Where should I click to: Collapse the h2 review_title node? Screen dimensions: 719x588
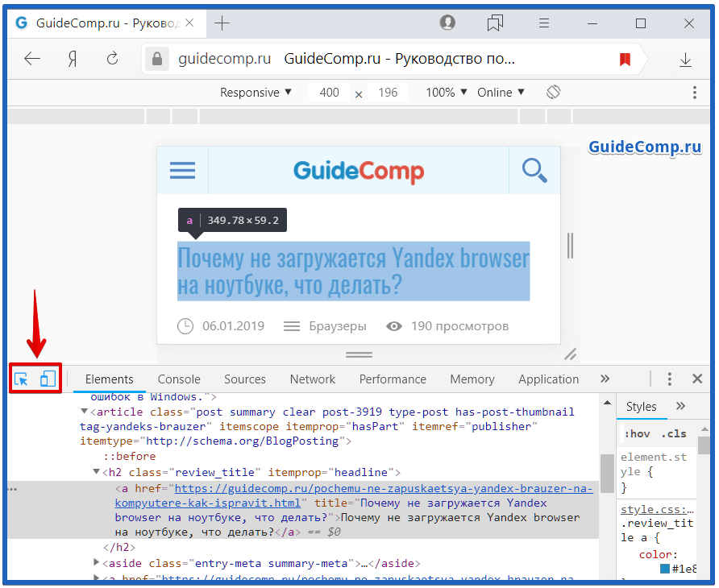[96, 471]
